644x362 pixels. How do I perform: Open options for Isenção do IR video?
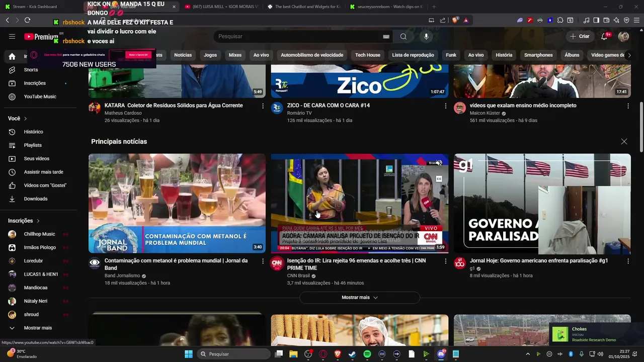click(x=445, y=261)
